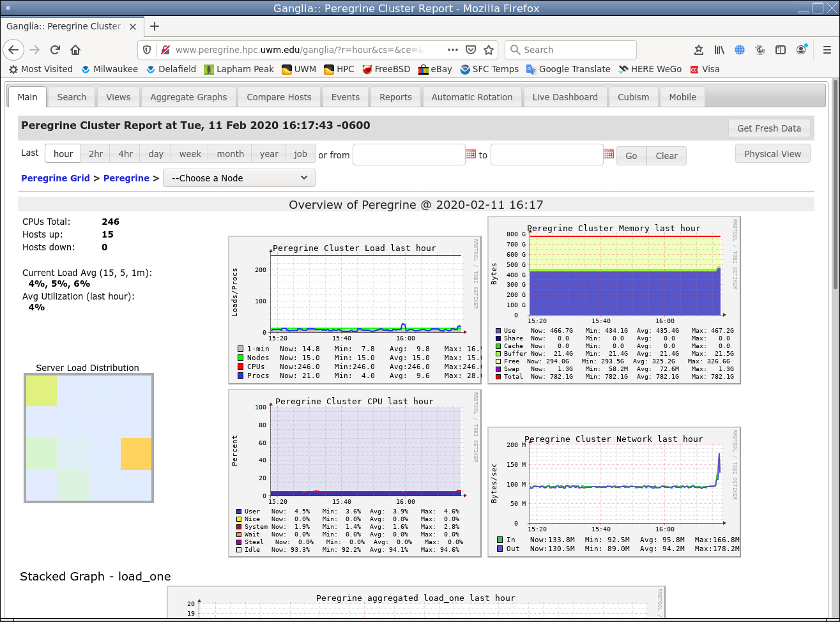The image size is (840, 622).
Task: Select the job time range
Action: point(300,154)
